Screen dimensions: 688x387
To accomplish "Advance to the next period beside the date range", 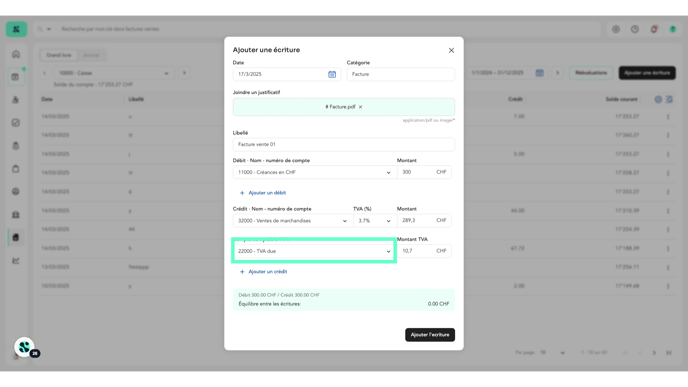I will (558, 73).
